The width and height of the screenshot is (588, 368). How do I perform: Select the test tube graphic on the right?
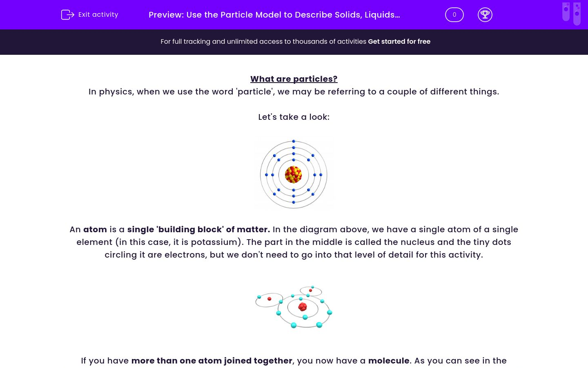tap(577, 13)
